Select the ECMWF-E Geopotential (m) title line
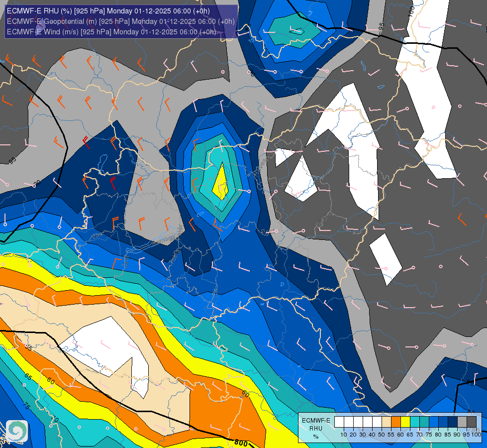This screenshot has width=487, height=448. (120, 21)
